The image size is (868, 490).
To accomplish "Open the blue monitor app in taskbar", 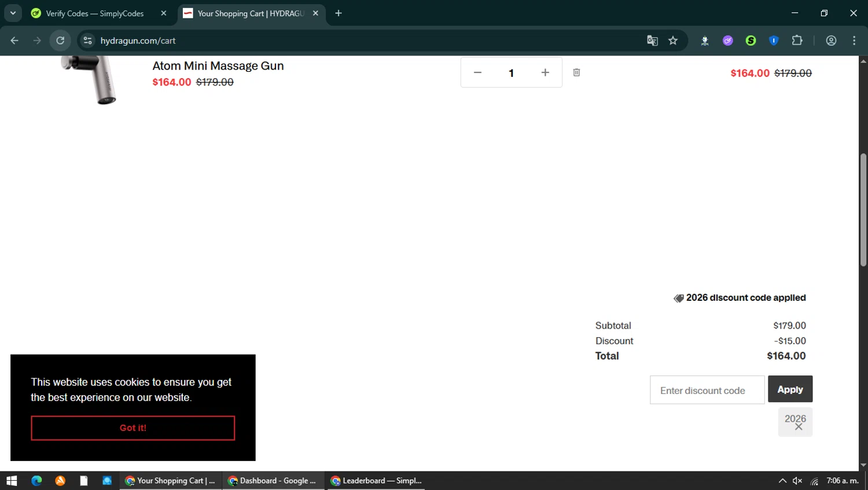I will 107,481.
